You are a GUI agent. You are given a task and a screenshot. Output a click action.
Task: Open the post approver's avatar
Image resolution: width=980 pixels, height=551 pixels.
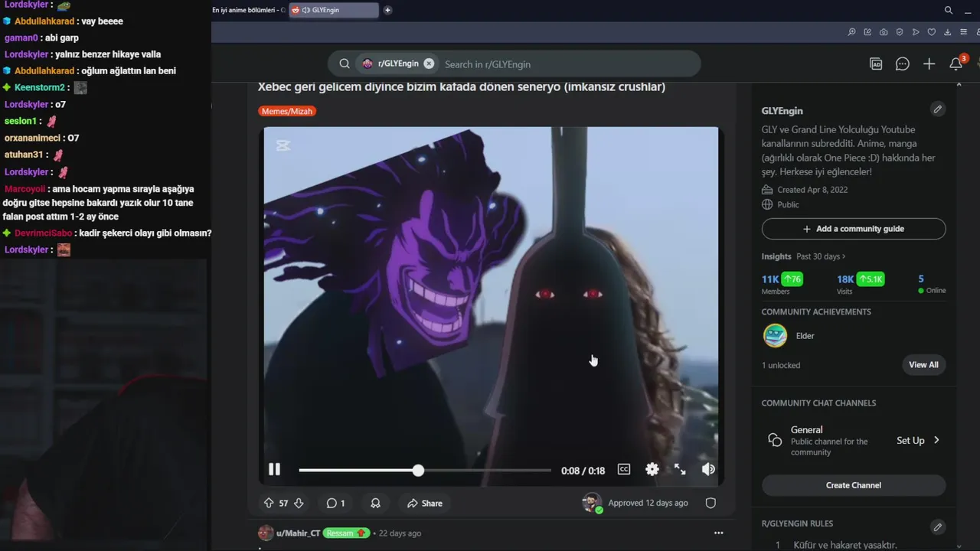pyautogui.click(x=592, y=503)
